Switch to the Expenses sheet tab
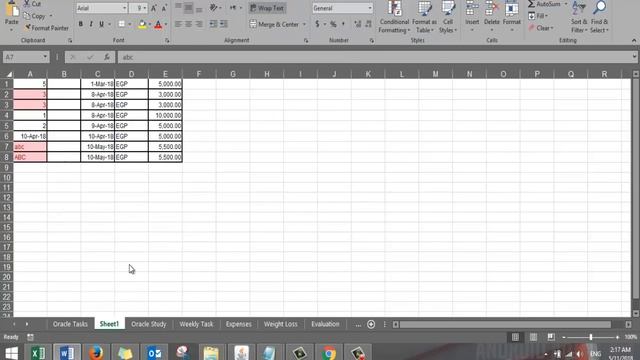Image resolution: width=640 pixels, height=360 pixels. 238,324
